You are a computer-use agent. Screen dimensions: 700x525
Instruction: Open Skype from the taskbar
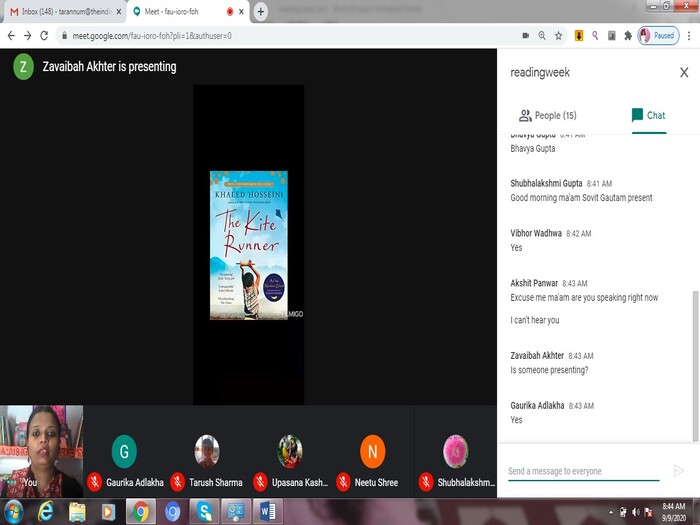(x=204, y=512)
